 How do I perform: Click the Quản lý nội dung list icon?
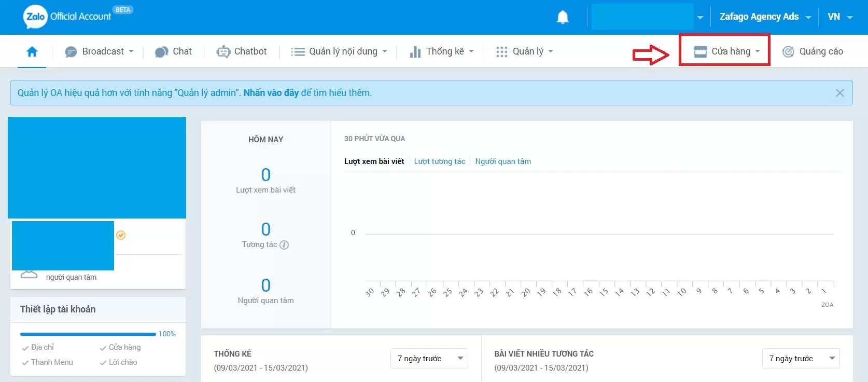point(298,52)
